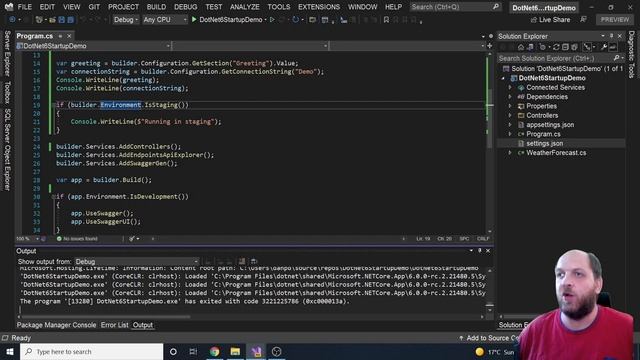
Task: Open SQL Server Object Explorer side tab
Action: click(x=7, y=149)
